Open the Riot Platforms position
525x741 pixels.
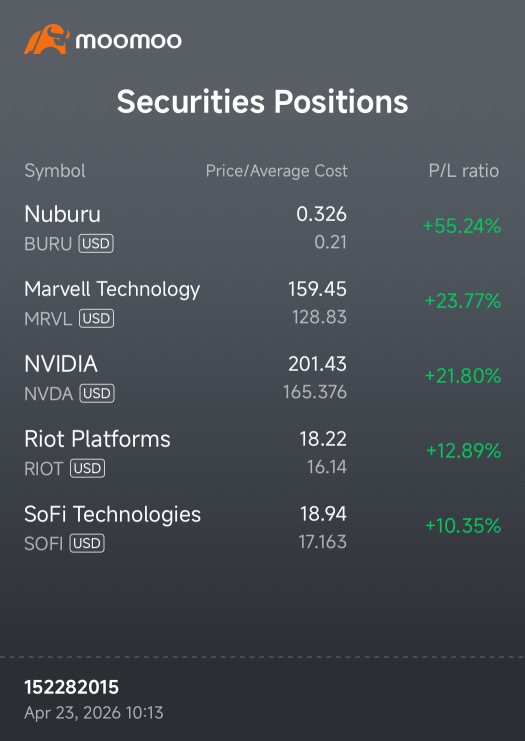[x=97, y=439]
